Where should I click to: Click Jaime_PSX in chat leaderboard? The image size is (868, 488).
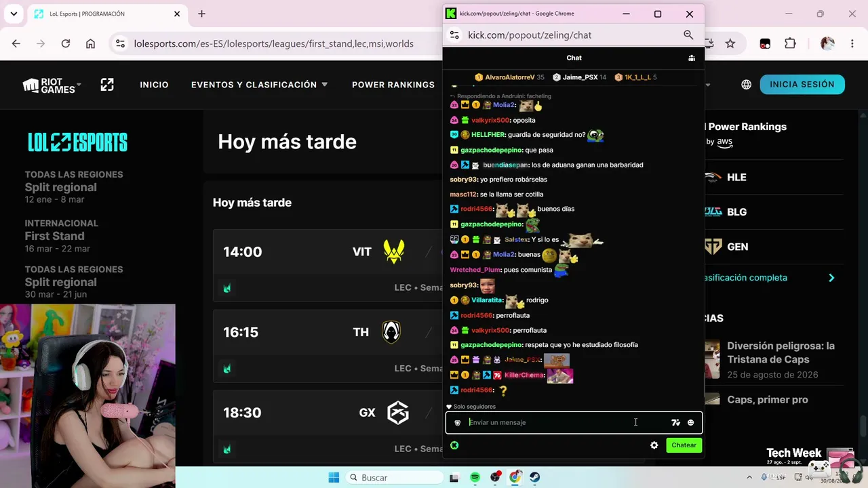click(580, 77)
